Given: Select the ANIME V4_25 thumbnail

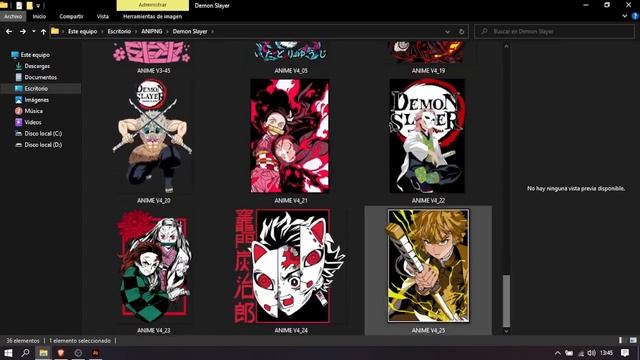Looking at the screenshot, I should click(x=428, y=266).
